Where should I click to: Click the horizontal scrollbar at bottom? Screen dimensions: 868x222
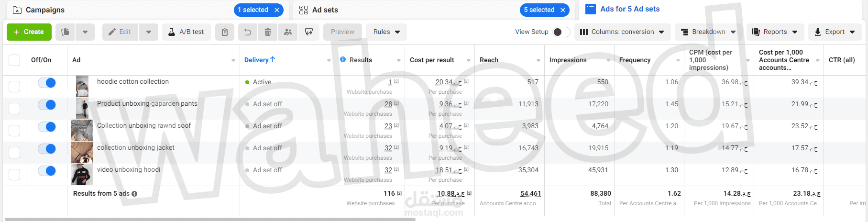point(210,219)
